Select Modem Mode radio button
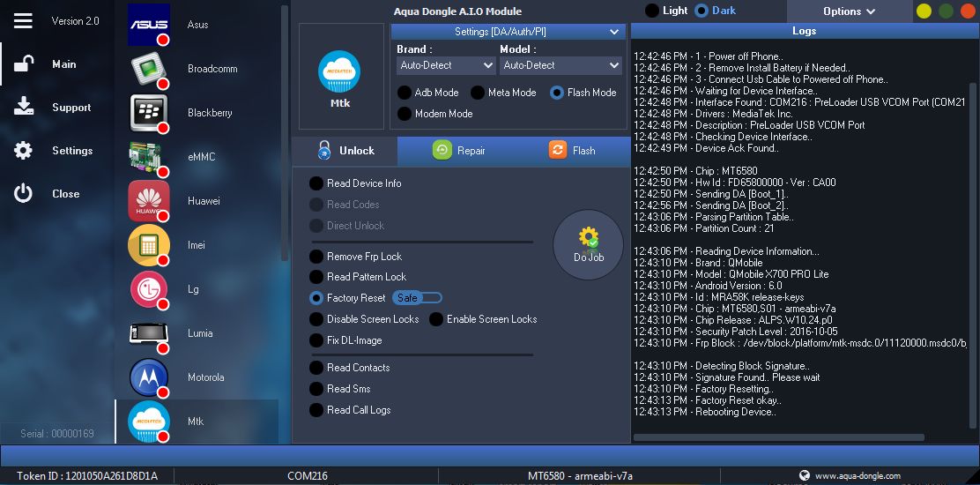Screen dimensions: 980x485 click(405, 114)
